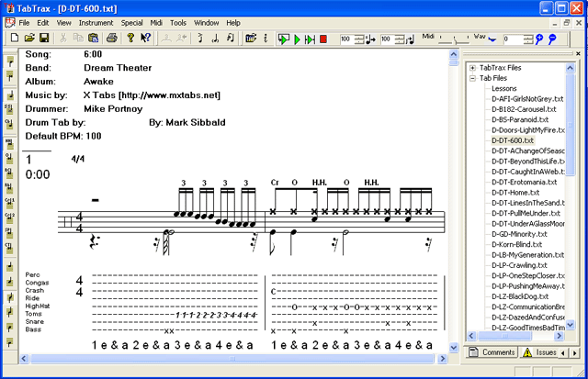Open the song info 'i' icon
The height and width of the screenshot is (379, 588).
[x=266, y=39]
